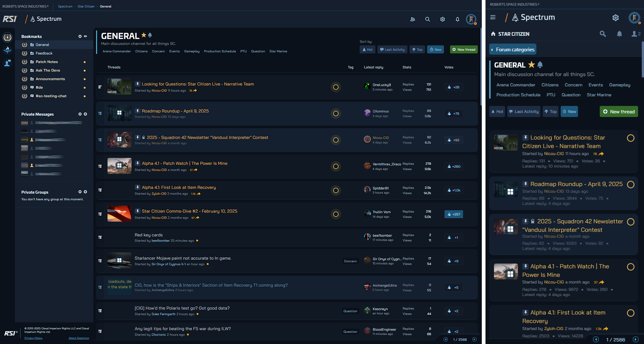
Task: Open hamburger menu in narrow Spectrum window
Action: [x=493, y=17]
